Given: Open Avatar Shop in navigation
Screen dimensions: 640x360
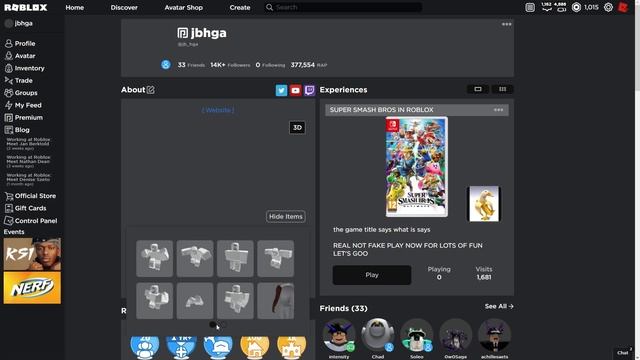Looking at the screenshot, I should 184,7.
